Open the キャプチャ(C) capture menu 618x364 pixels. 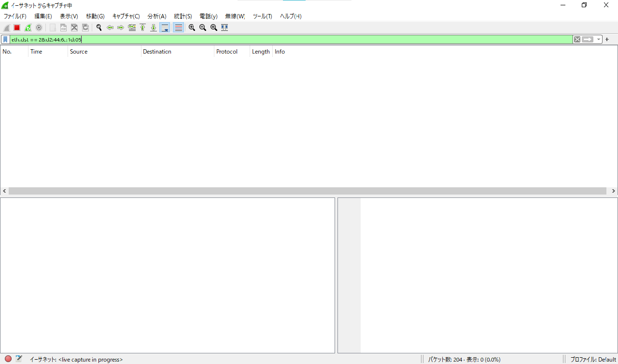[126, 16]
